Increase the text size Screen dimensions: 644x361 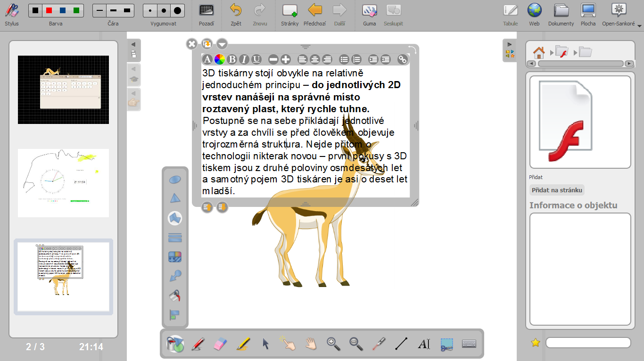tap(286, 59)
